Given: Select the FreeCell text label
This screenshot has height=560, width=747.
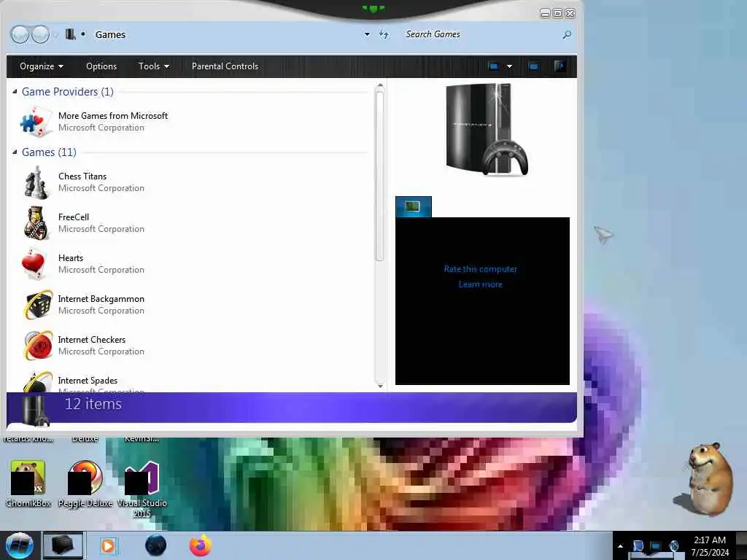Looking at the screenshot, I should click(x=74, y=217).
